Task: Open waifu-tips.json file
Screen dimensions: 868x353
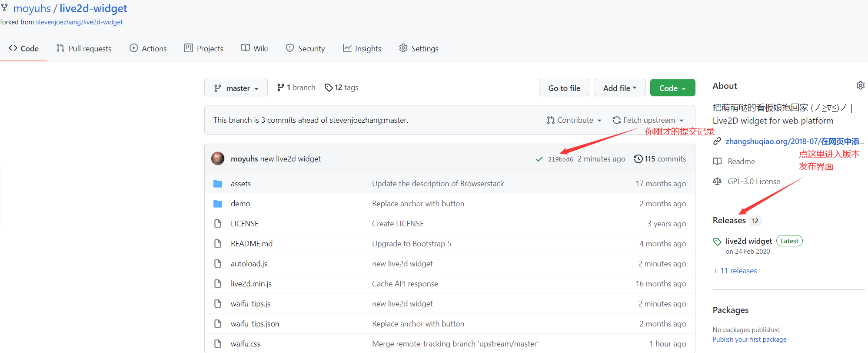Action: [255, 324]
